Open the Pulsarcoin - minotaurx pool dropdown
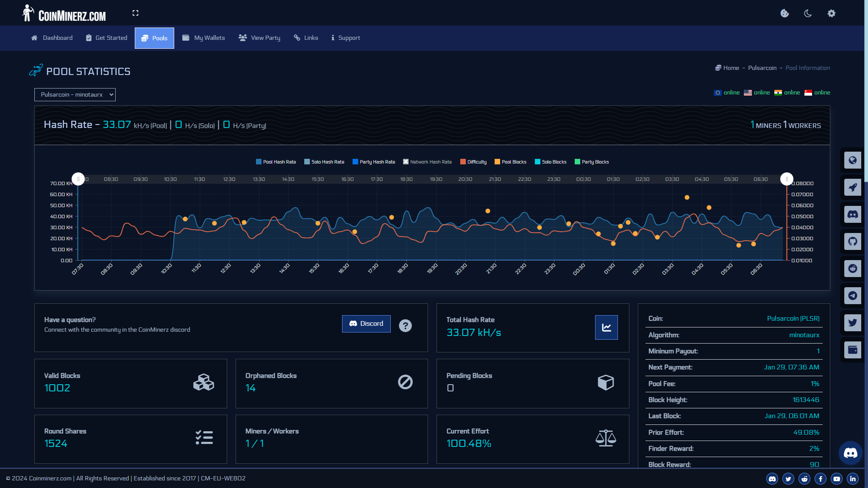Viewport: 868px width, 488px height. (75, 94)
